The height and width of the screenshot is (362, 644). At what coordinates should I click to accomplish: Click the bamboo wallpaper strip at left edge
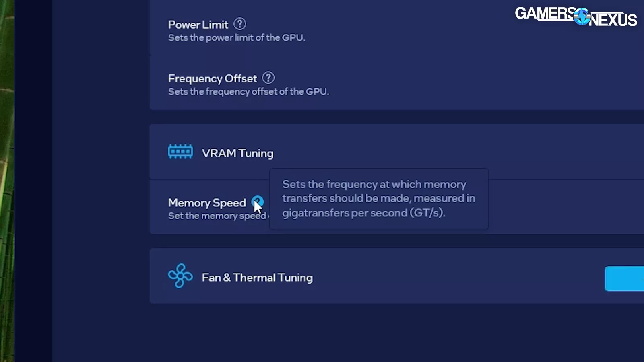click(7, 181)
